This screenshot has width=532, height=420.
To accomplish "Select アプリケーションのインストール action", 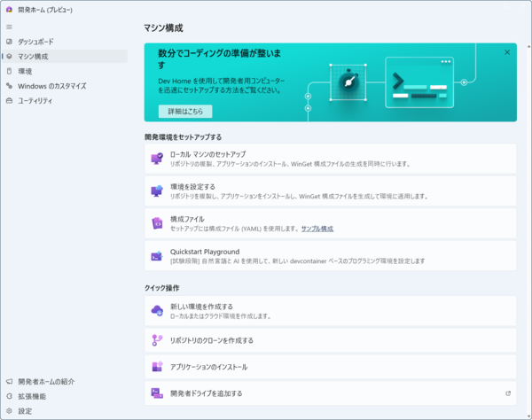I will pos(330,367).
